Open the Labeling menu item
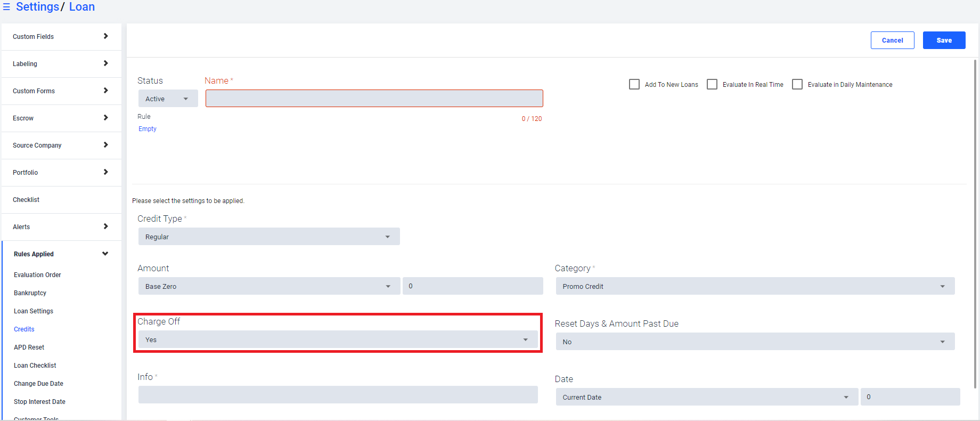Viewport: 980px width, 421px height. pos(61,64)
